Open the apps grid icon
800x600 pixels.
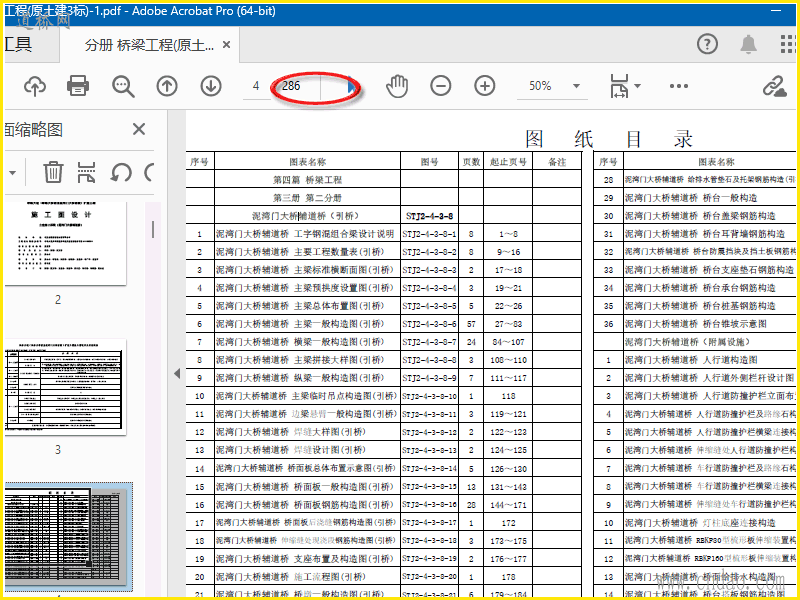[788, 44]
